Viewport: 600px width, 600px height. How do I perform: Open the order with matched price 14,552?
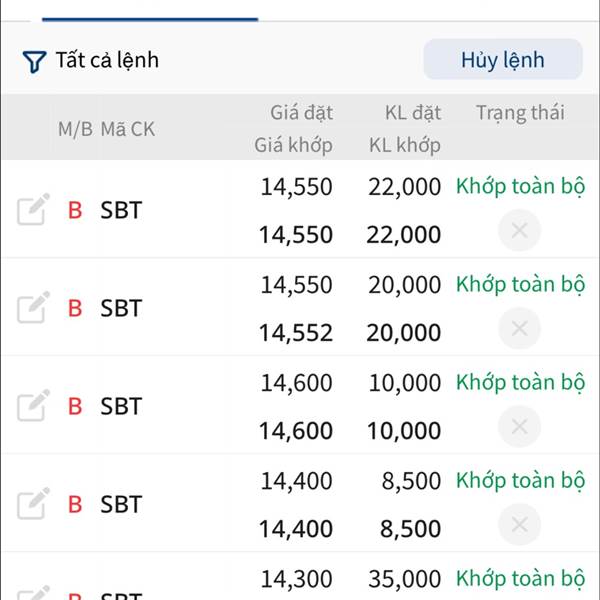click(x=296, y=333)
